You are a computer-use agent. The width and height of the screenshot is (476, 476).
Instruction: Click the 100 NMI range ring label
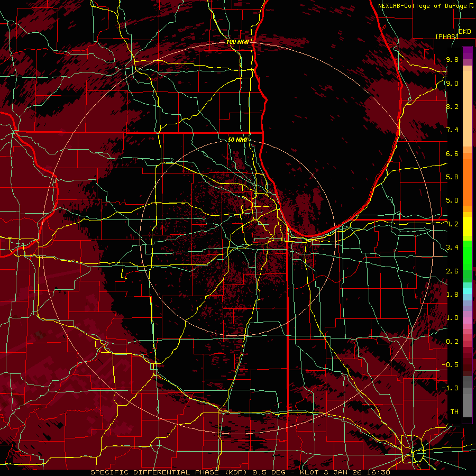[237, 42]
